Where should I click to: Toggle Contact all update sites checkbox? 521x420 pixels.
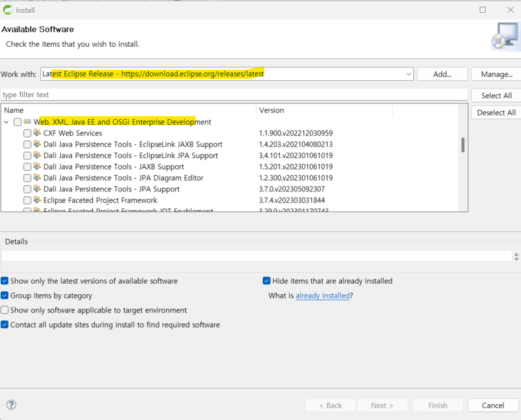pyautogui.click(x=5, y=325)
